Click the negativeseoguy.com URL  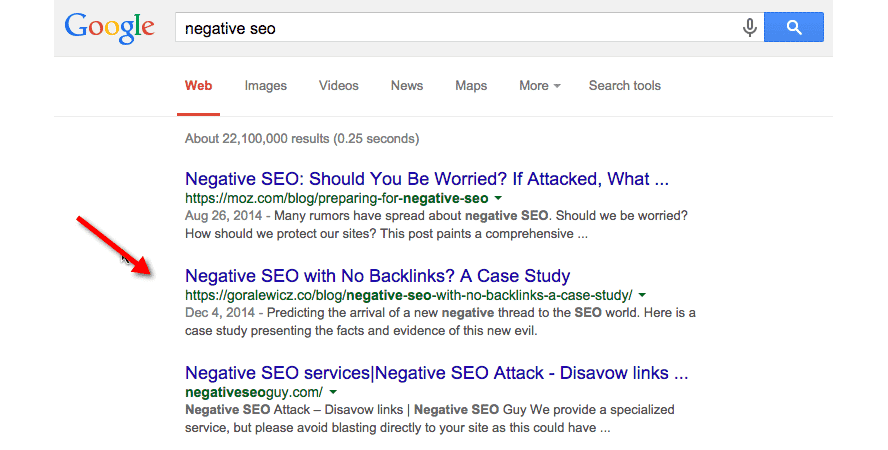(x=254, y=392)
